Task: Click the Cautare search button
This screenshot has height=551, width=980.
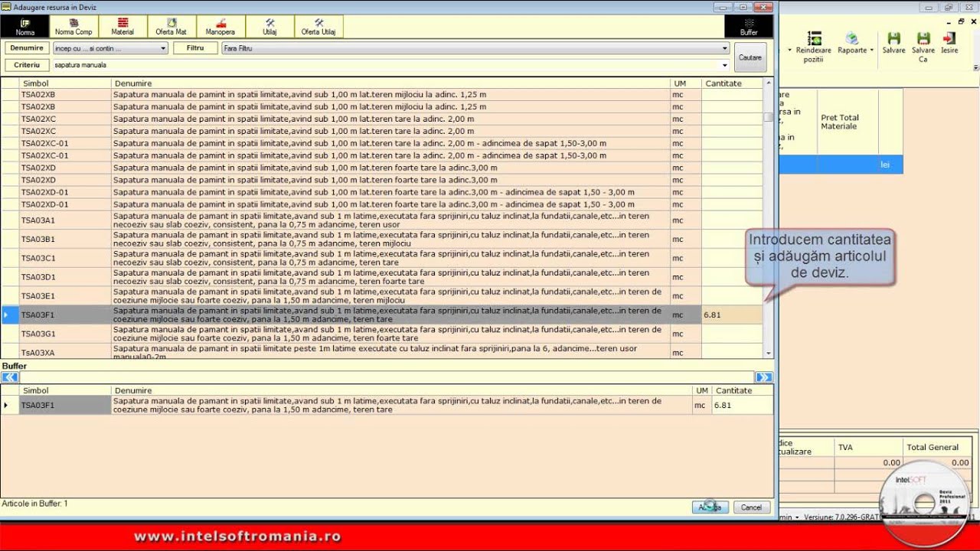Action: 750,57
